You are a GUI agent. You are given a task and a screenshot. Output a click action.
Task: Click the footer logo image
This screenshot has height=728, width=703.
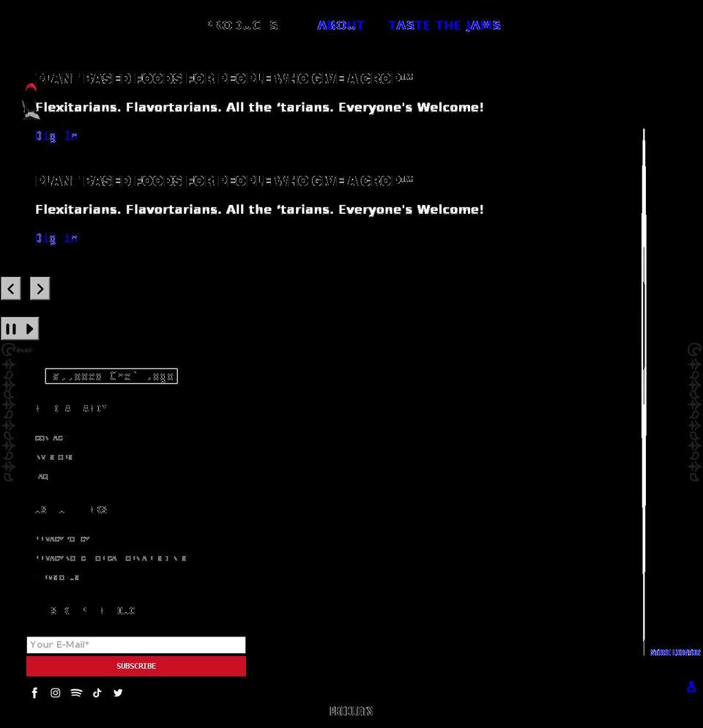click(x=111, y=376)
